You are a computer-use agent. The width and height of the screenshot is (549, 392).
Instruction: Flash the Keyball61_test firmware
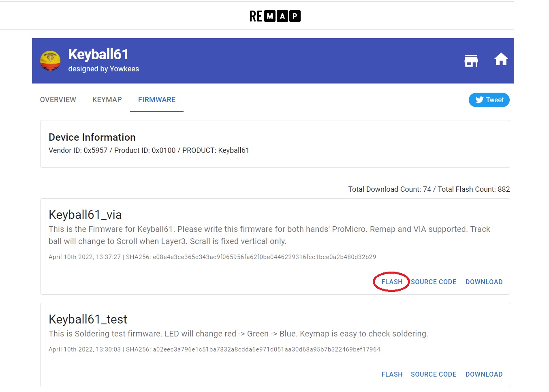coord(392,374)
